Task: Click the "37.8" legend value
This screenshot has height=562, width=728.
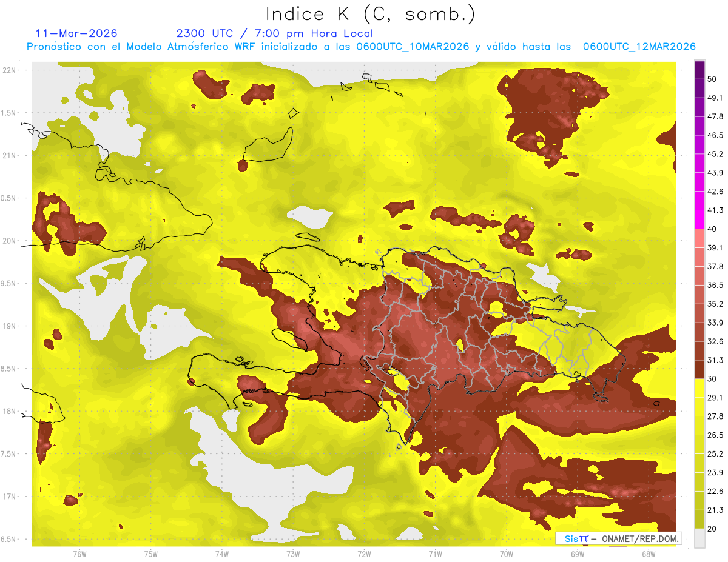Action: coord(715,267)
